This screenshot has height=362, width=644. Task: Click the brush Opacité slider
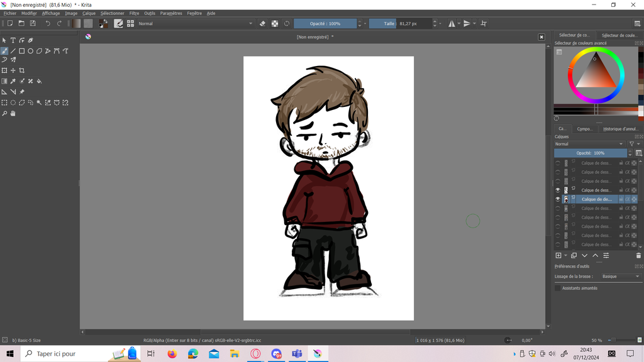pos(325,23)
